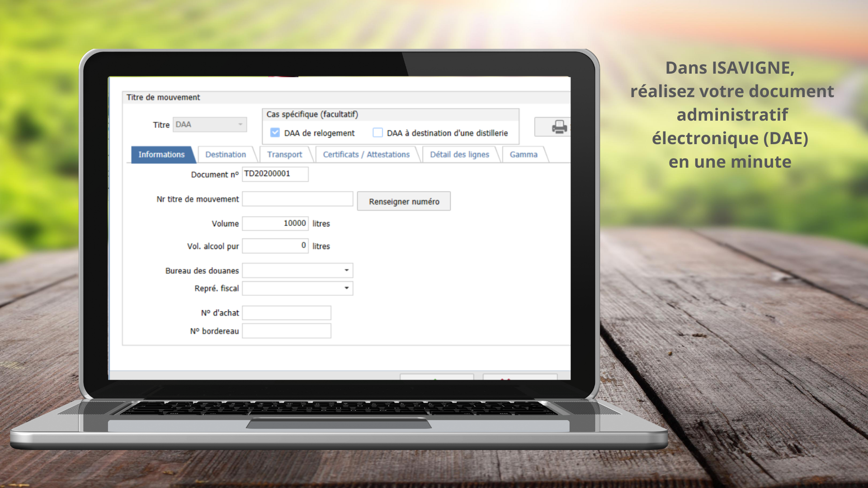The height and width of the screenshot is (488, 868).
Task: Enable DAA à destination d'une distillerie
Action: tap(377, 133)
